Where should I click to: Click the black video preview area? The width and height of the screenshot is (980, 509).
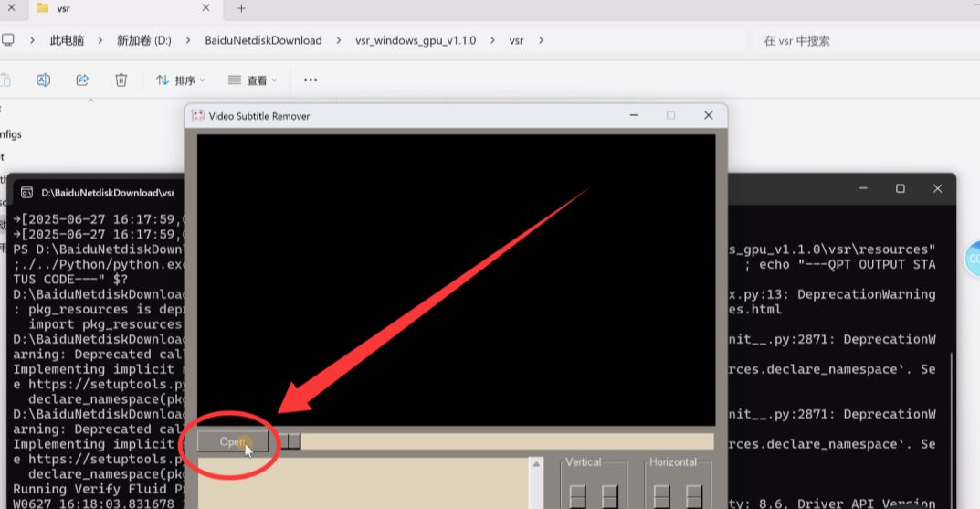click(x=457, y=281)
